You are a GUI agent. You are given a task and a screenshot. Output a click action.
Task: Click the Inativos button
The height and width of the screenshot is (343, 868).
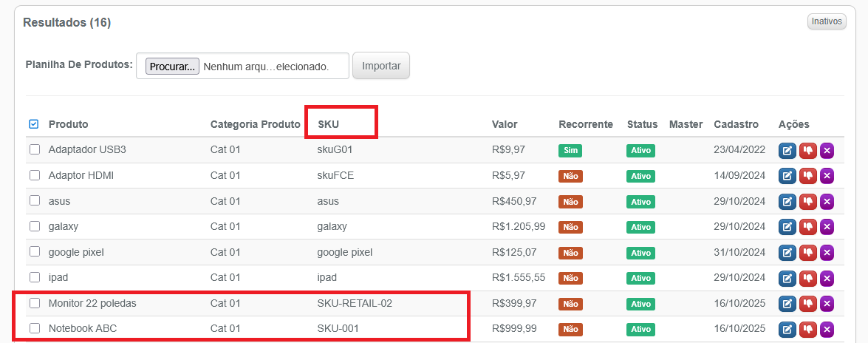coord(827,21)
